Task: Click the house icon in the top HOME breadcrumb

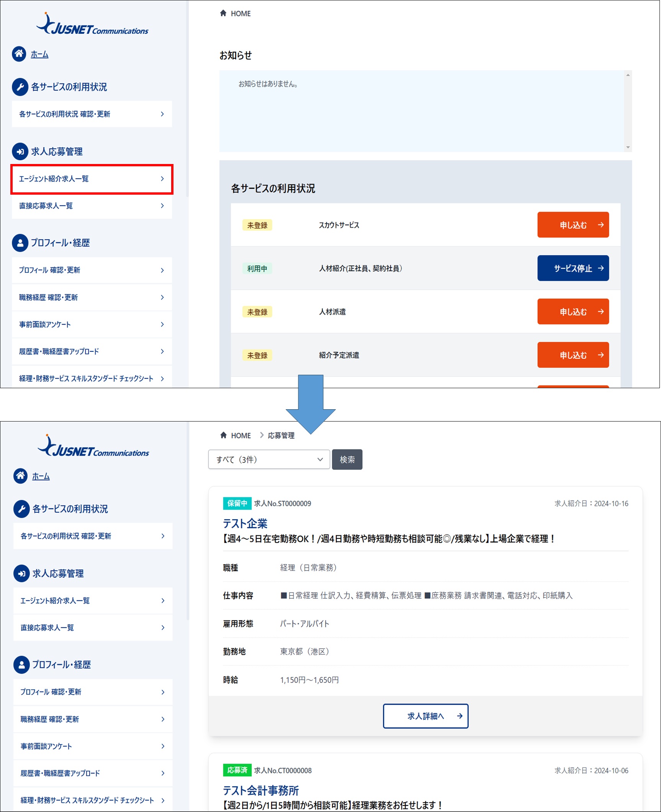Action: click(223, 13)
